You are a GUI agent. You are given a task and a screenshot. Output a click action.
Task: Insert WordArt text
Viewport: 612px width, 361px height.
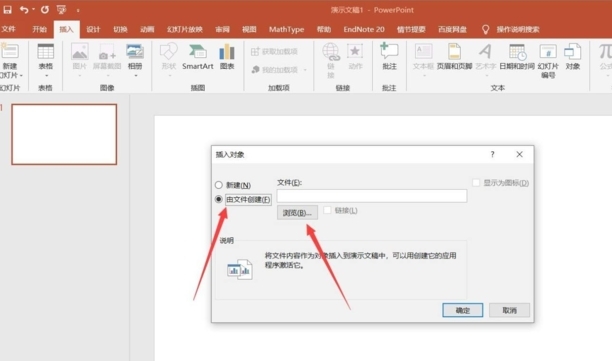pyautogui.click(x=486, y=59)
